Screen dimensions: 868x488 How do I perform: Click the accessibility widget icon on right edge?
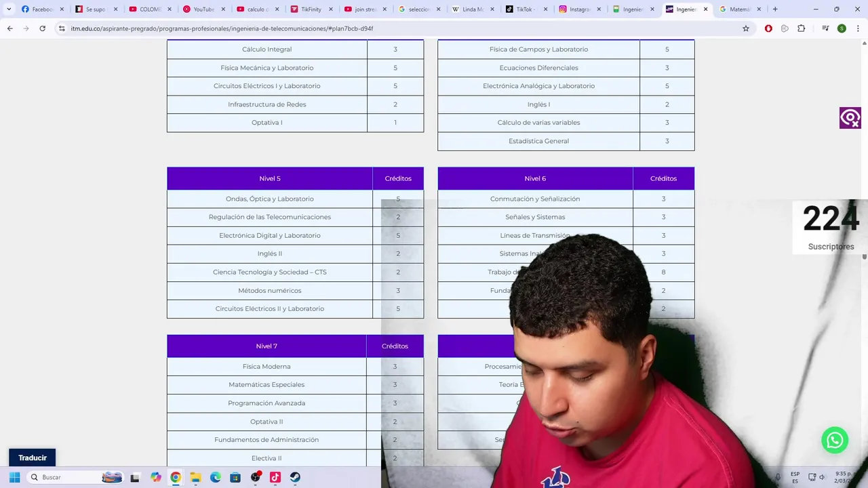[x=850, y=118]
